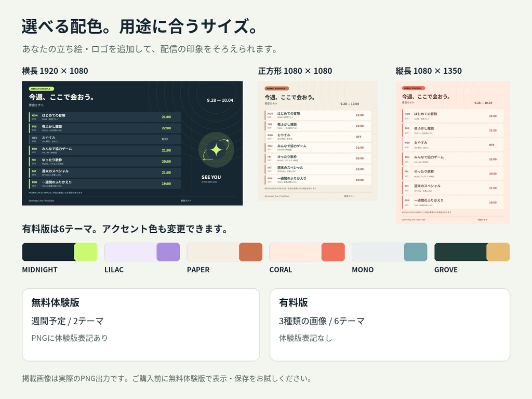Choose the PAPER theme color swatch
The width and height of the screenshot is (532, 399).
point(224,252)
